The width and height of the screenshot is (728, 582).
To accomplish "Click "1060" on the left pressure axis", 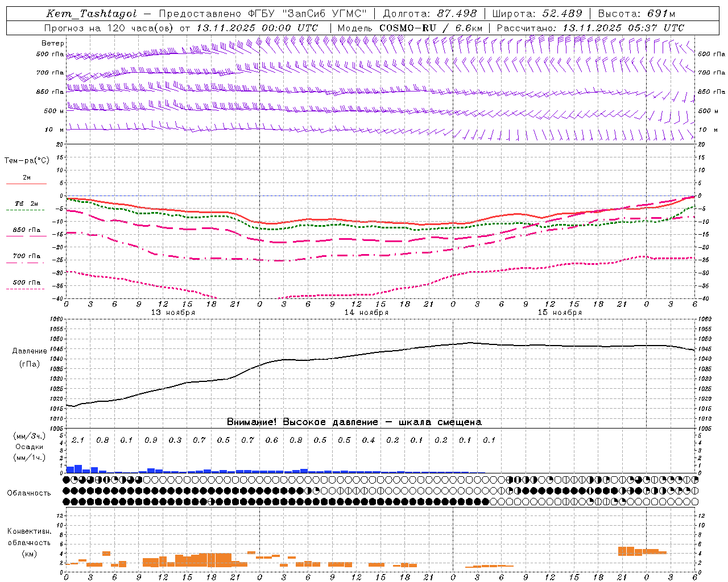I will [x=57, y=319].
